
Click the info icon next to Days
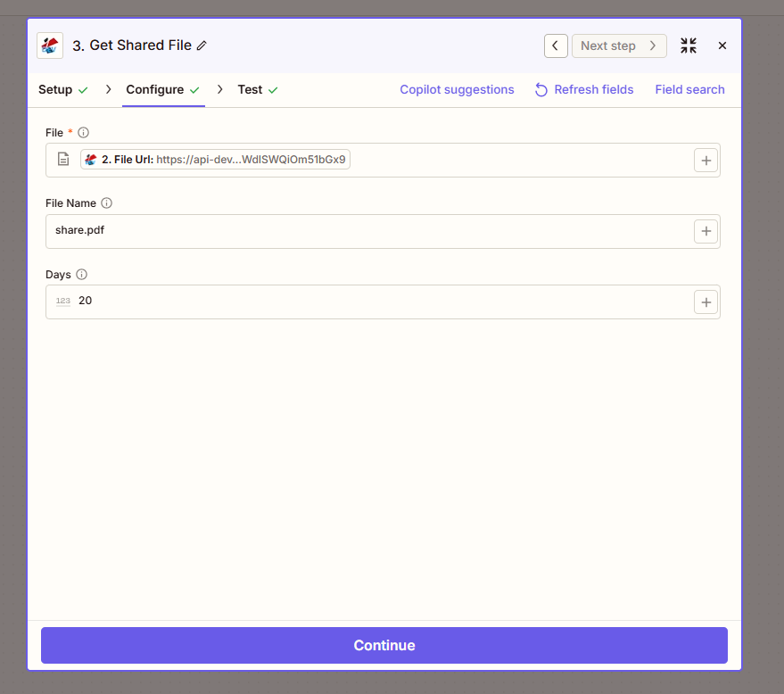pos(82,274)
